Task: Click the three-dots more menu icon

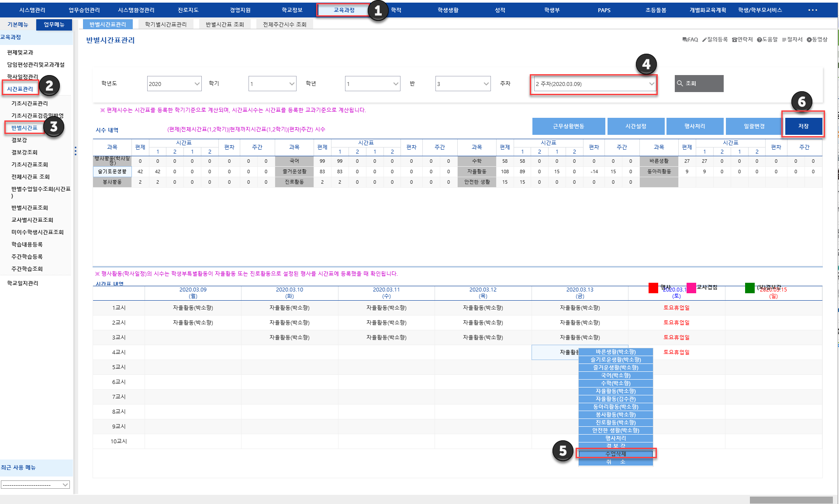Action: click(812, 10)
